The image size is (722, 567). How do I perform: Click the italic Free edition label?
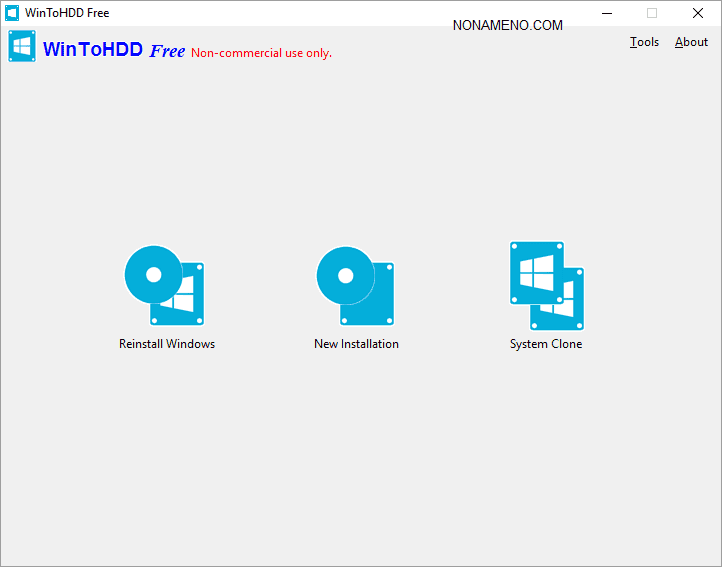tap(167, 51)
